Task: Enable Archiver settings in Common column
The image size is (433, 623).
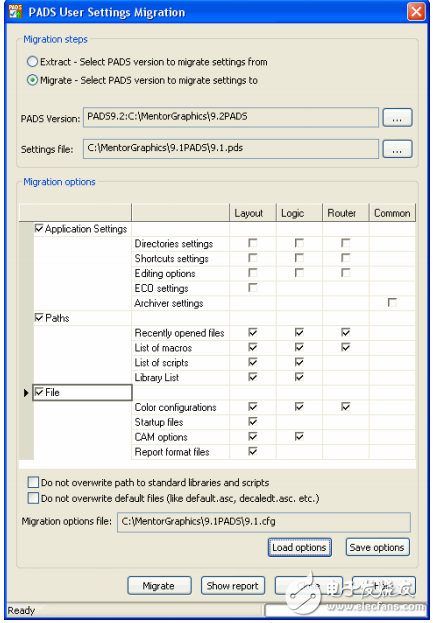Action: pyautogui.click(x=392, y=302)
